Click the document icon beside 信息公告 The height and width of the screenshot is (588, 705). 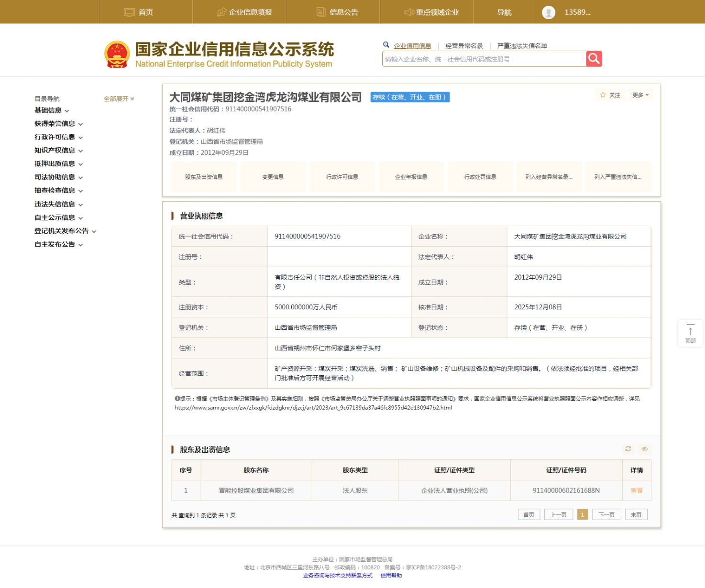pos(321,12)
